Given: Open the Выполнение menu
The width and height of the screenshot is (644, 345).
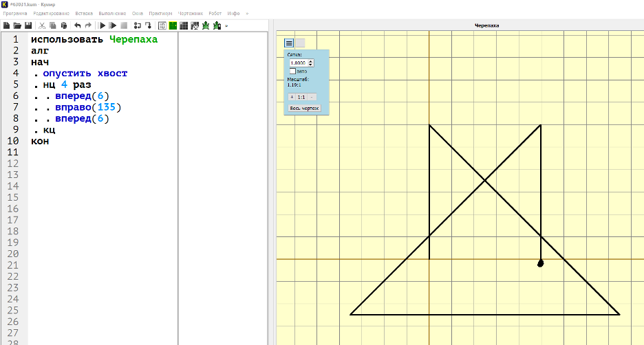Looking at the screenshot, I should click(x=112, y=14).
